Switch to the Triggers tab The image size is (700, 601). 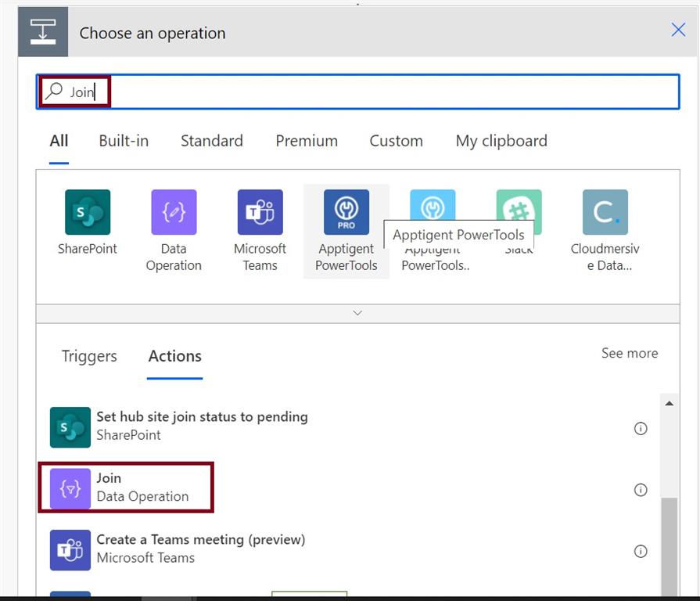click(89, 356)
